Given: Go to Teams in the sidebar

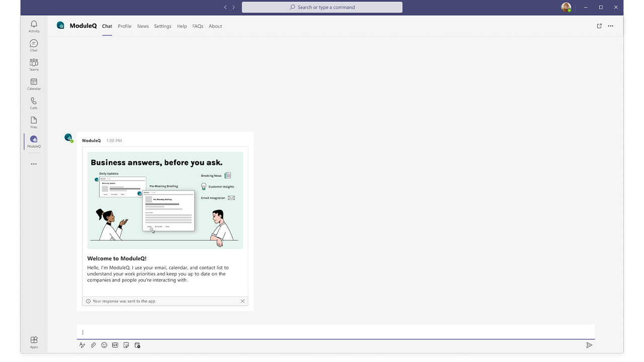Looking at the screenshot, I should tap(34, 65).
